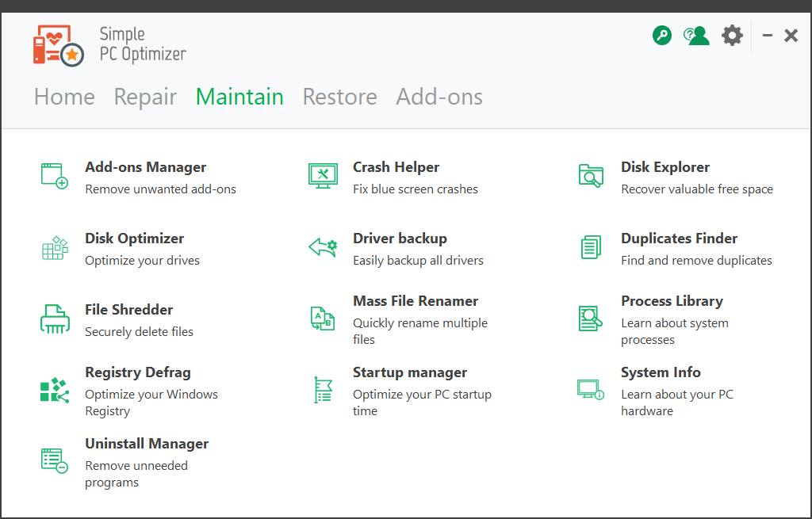The width and height of the screenshot is (812, 519).
Task: Click the Crash Helper blue screen icon
Action: point(322,176)
